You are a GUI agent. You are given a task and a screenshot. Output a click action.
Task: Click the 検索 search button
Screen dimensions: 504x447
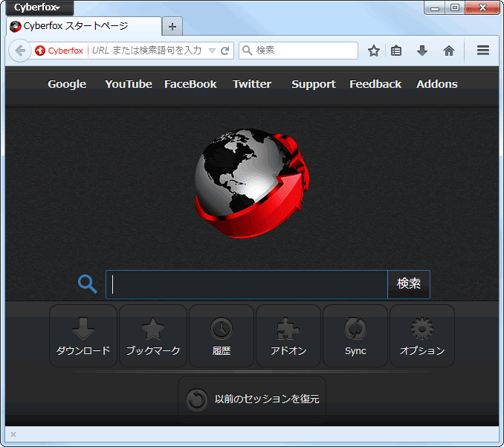(409, 285)
